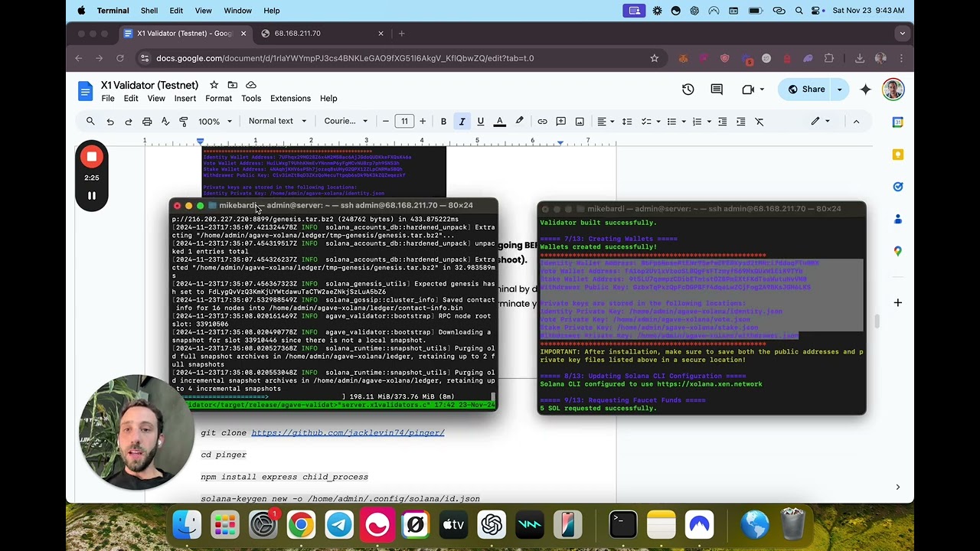Open the editing mode pencil dropdown
Screen dimensions: 980x551
tap(820, 121)
